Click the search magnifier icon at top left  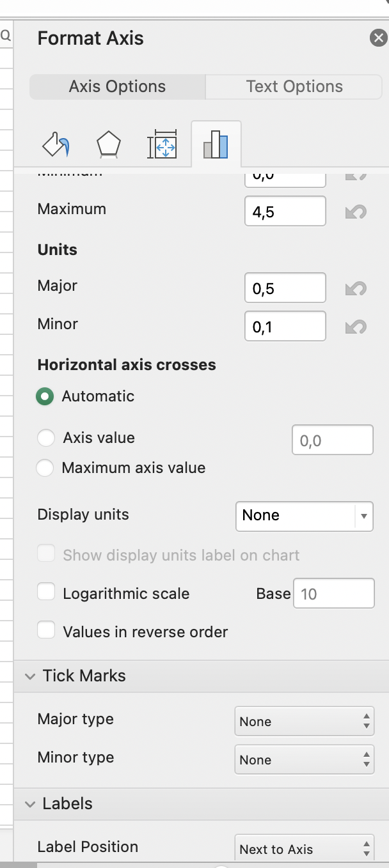tap(6, 36)
